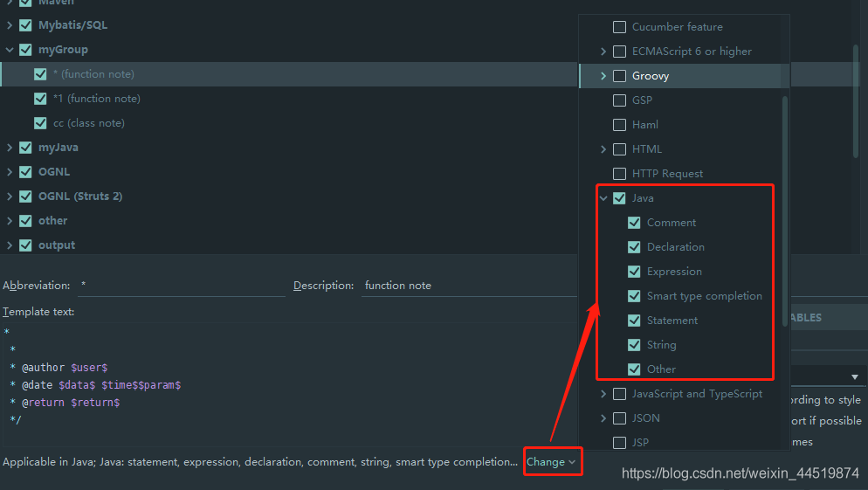Open the Change context link
The width and height of the screenshot is (868, 490).
551,462
